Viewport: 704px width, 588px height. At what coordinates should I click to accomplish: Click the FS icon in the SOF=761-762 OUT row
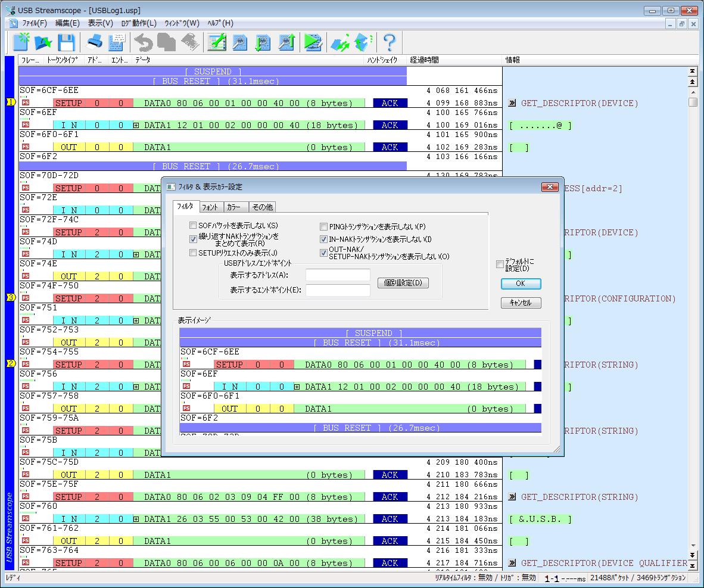pos(26,541)
